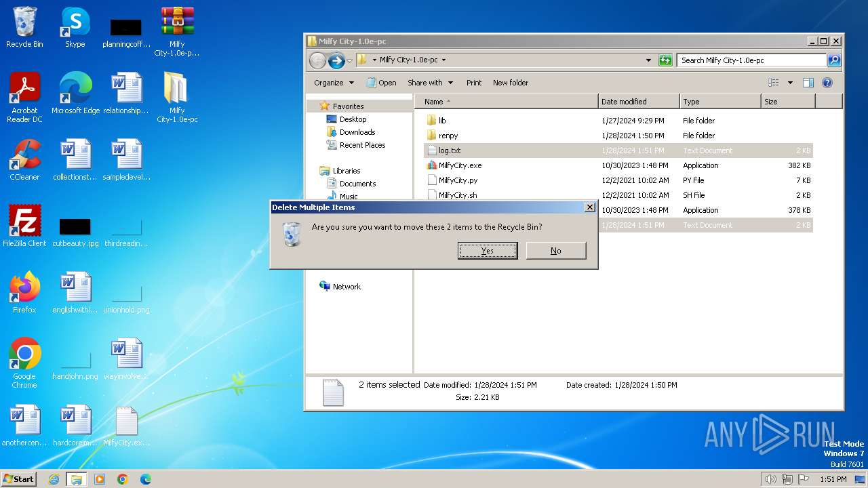The width and height of the screenshot is (868, 488).
Task: Click Open in the Explorer toolbar
Action: click(x=382, y=83)
